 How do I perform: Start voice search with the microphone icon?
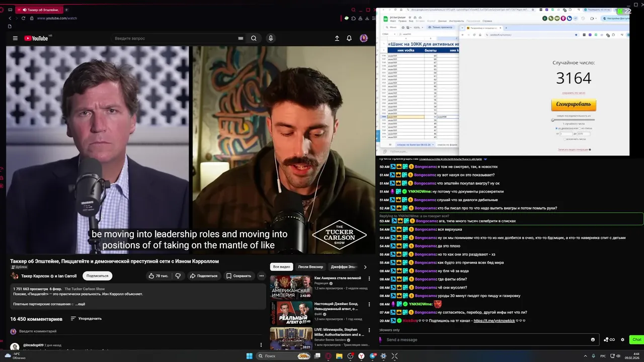(271, 38)
